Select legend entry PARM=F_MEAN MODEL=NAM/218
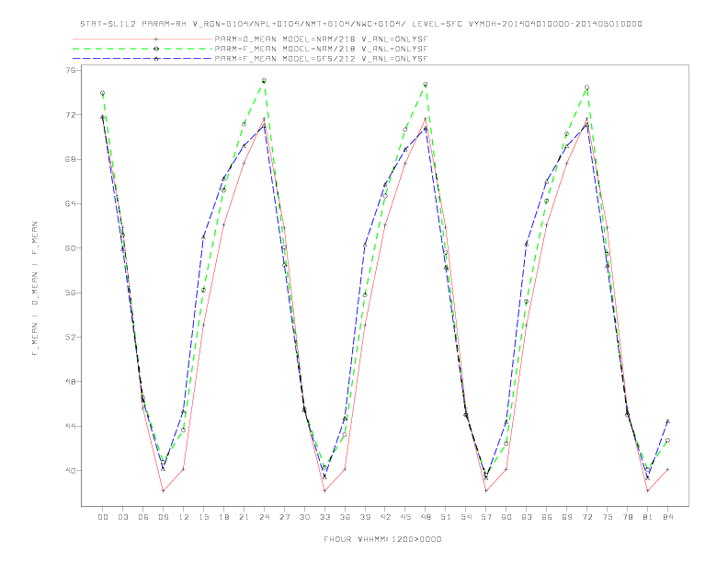 (321, 49)
